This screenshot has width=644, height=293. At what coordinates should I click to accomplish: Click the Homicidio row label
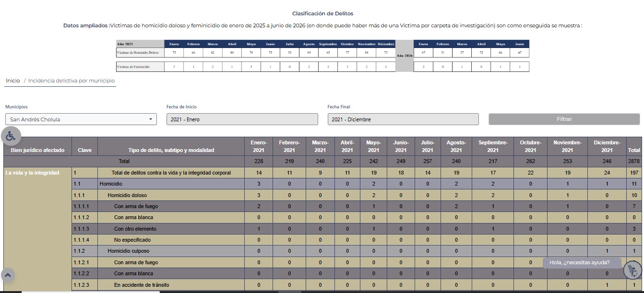coord(111,184)
